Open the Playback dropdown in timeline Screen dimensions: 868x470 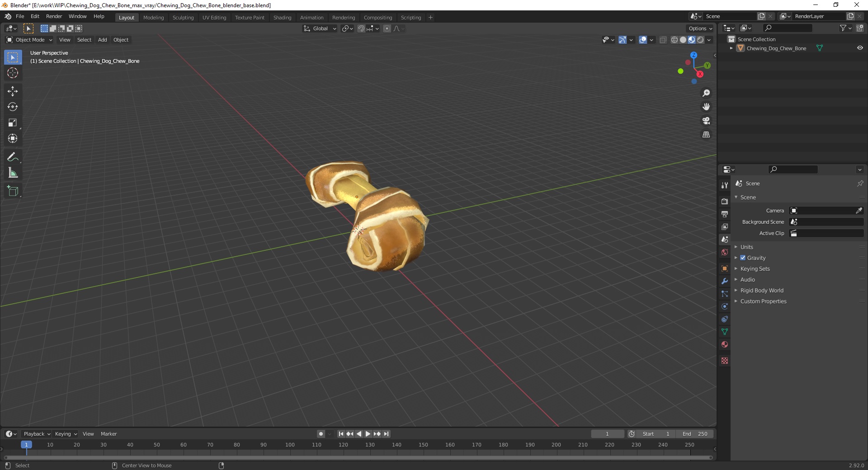click(x=37, y=434)
